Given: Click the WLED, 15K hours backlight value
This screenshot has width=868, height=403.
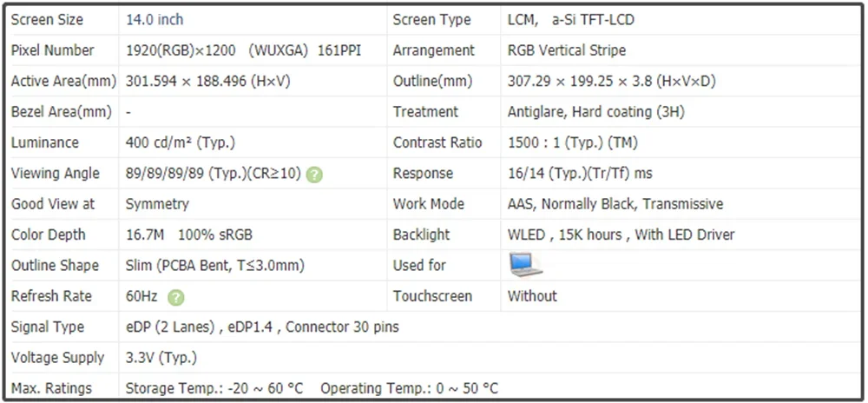Looking at the screenshot, I should (x=621, y=235).
